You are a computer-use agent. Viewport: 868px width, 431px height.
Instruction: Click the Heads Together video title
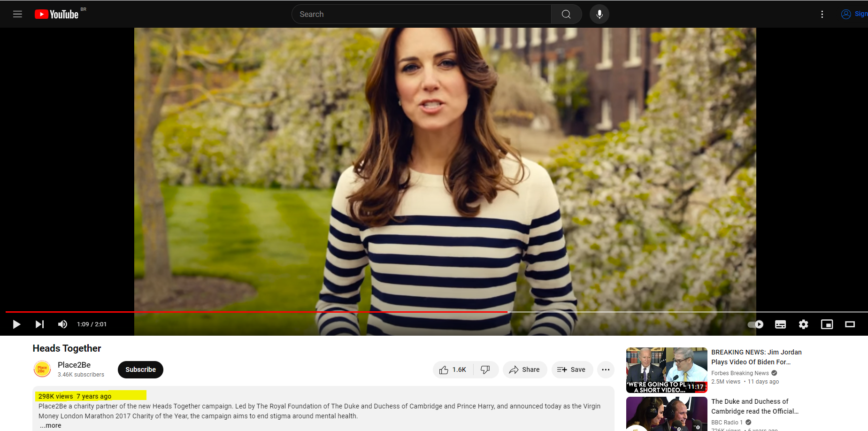(67, 348)
